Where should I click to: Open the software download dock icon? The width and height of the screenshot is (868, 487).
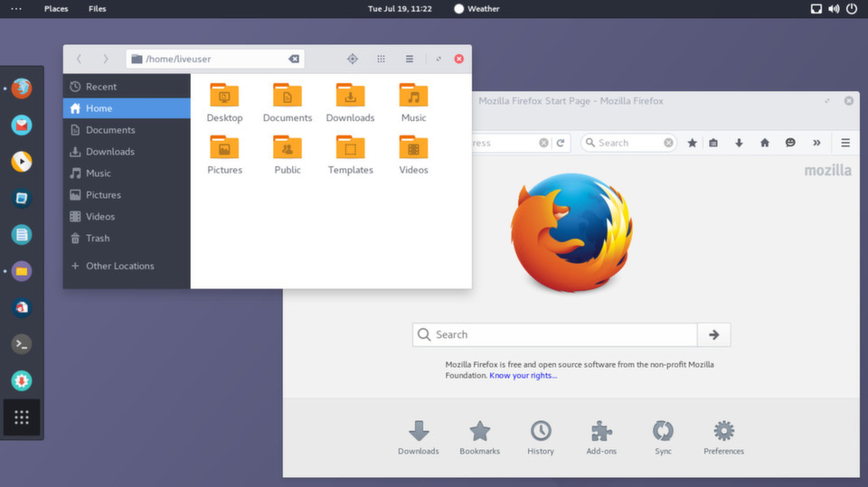click(x=22, y=380)
